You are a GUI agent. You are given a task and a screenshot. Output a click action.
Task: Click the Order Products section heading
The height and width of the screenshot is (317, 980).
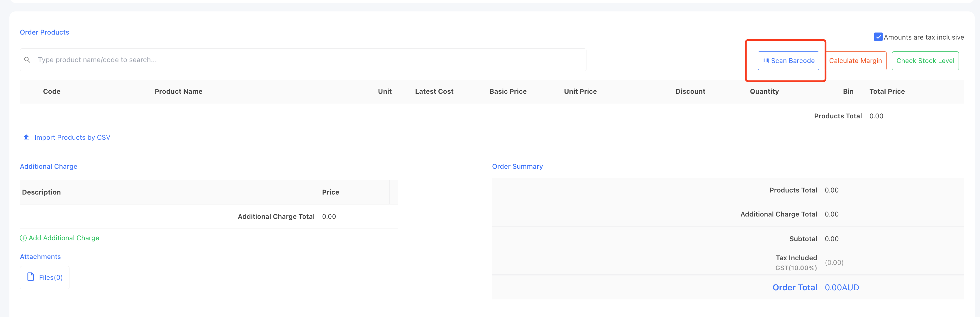[x=45, y=32]
